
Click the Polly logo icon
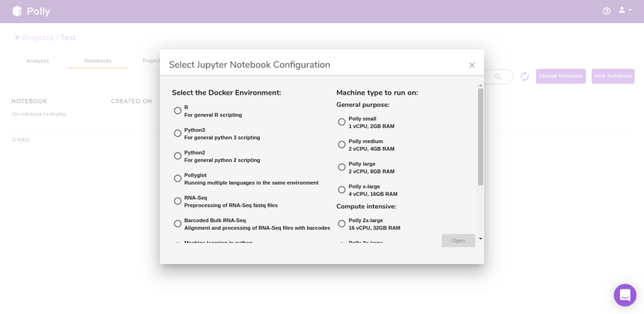pyautogui.click(x=17, y=11)
